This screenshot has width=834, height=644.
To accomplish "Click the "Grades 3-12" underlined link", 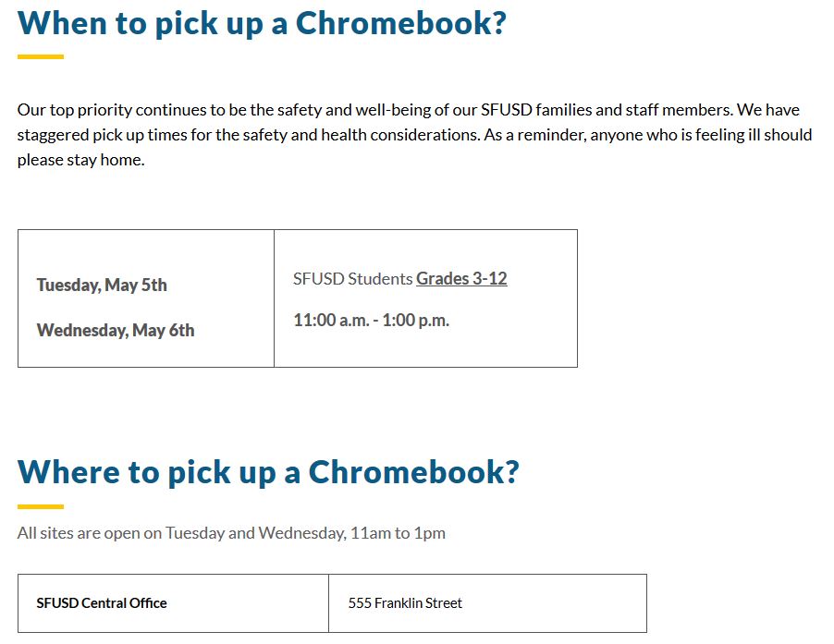I will 461,278.
